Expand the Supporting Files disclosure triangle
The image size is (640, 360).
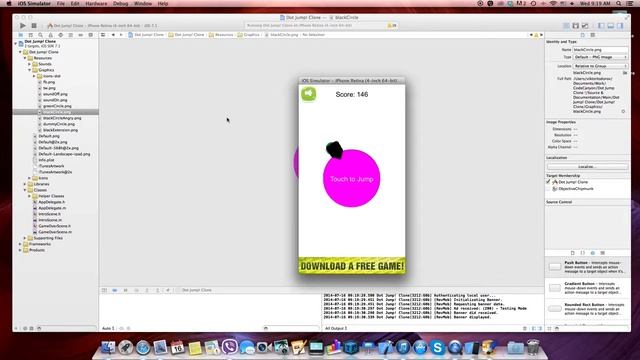click(25, 238)
